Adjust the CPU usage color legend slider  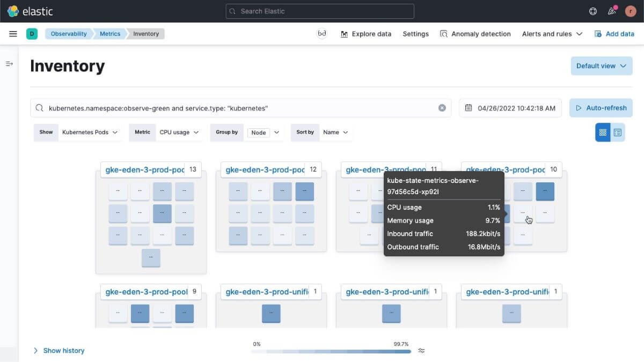[x=421, y=350]
